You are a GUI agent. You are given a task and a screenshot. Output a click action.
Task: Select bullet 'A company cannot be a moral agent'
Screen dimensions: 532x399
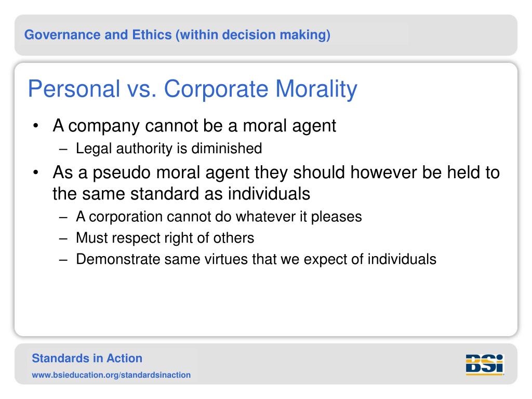[x=194, y=126]
